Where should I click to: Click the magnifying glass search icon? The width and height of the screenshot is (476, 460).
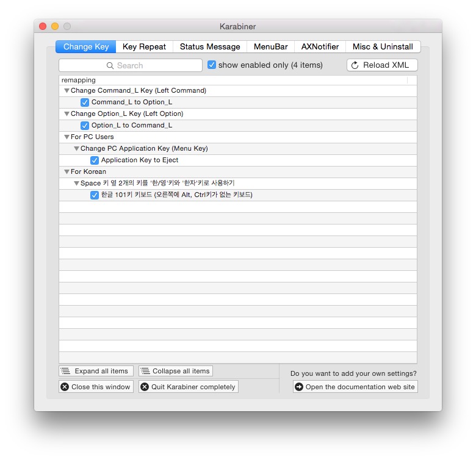pos(110,65)
